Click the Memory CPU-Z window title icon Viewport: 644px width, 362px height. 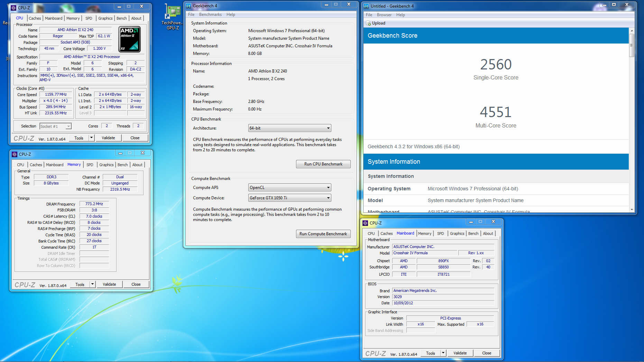(x=15, y=154)
